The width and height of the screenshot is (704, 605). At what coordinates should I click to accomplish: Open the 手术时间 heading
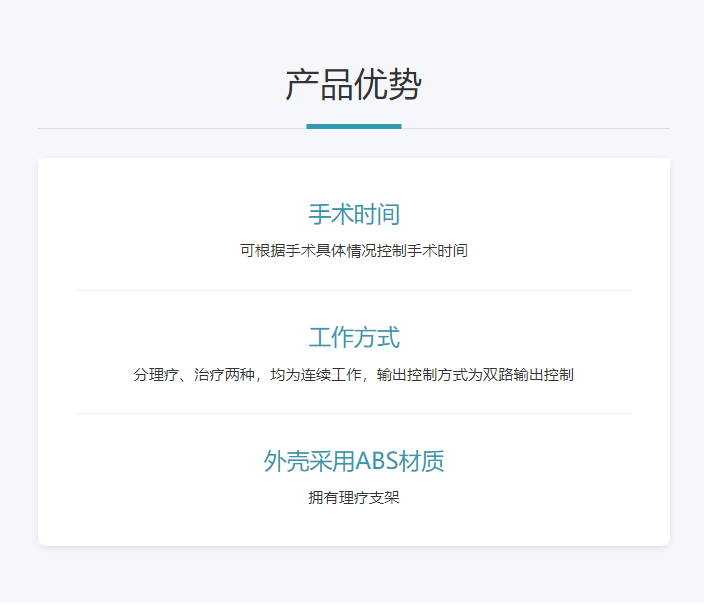(353, 214)
